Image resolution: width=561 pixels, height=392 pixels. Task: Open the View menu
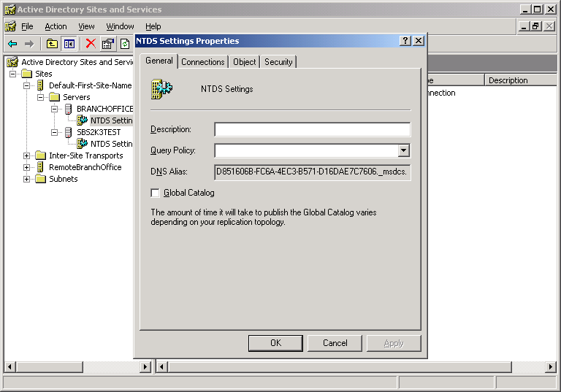pos(87,26)
